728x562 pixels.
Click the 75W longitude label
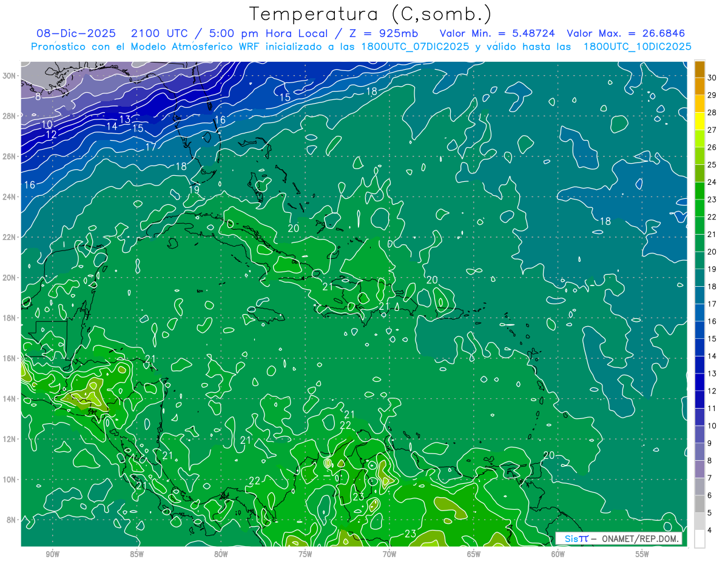click(305, 554)
